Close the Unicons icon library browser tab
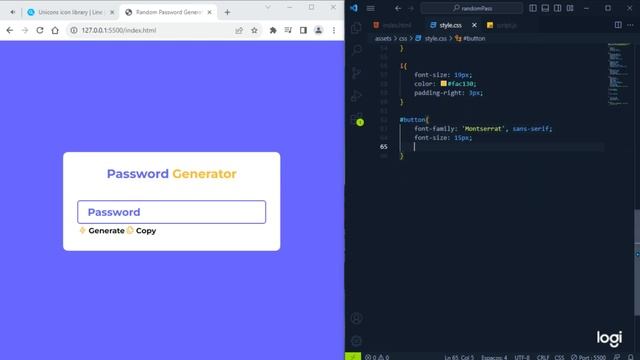The height and width of the screenshot is (360, 640). 112,12
